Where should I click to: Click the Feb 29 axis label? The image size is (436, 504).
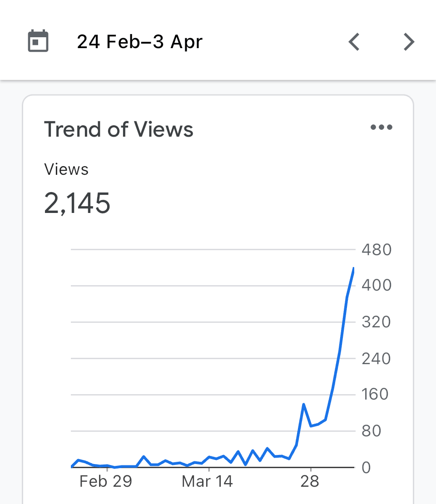[106, 481]
